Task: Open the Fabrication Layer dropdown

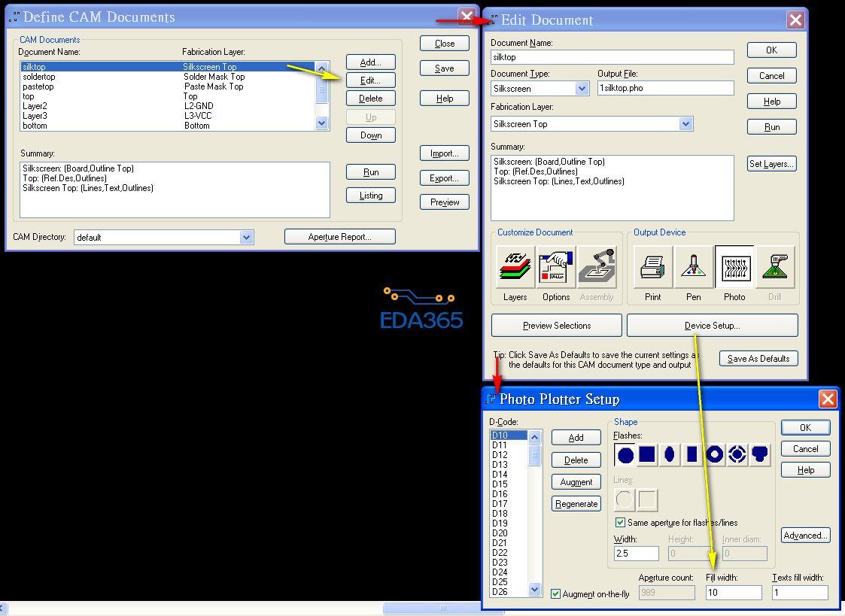Action: coord(685,124)
